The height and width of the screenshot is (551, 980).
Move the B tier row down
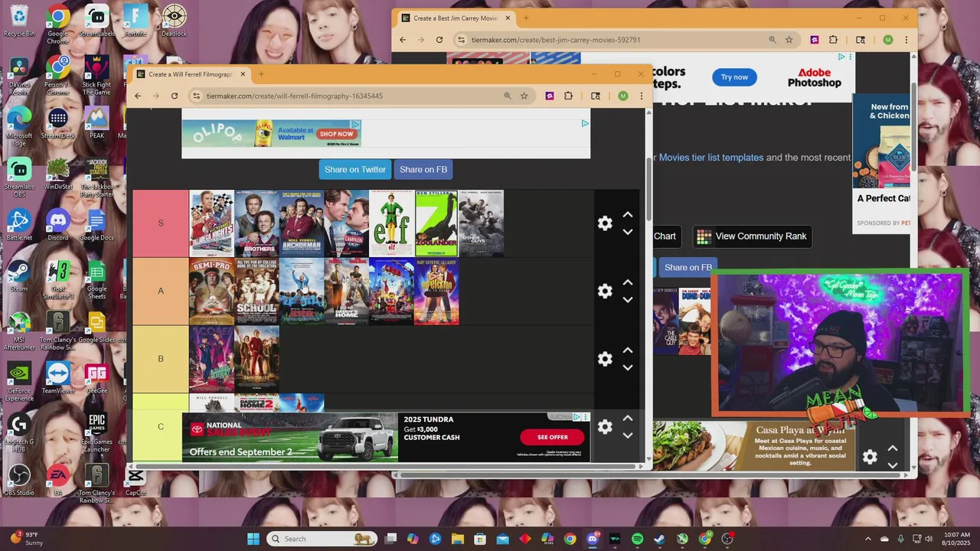(628, 368)
